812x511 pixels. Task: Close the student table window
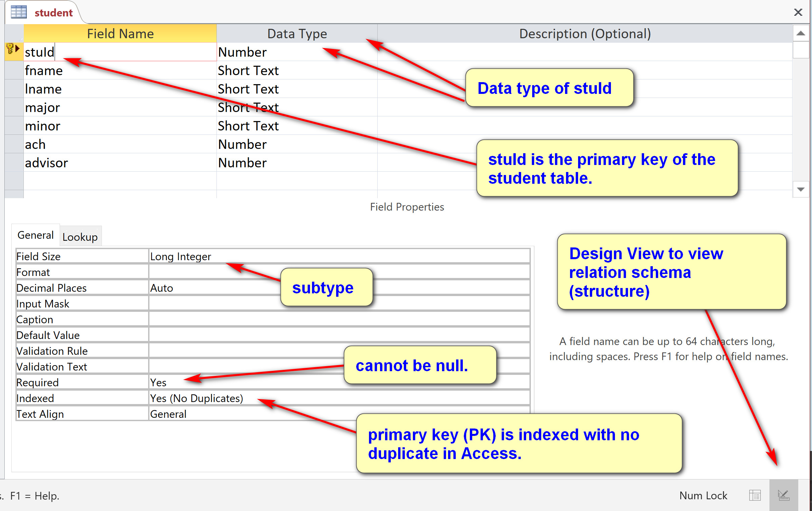click(x=798, y=12)
